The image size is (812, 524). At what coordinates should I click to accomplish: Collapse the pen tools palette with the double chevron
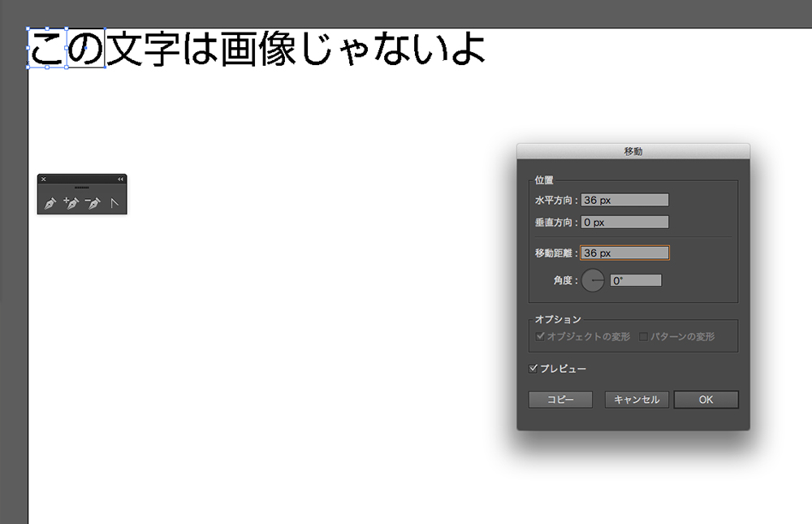pyautogui.click(x=120, y=179)
